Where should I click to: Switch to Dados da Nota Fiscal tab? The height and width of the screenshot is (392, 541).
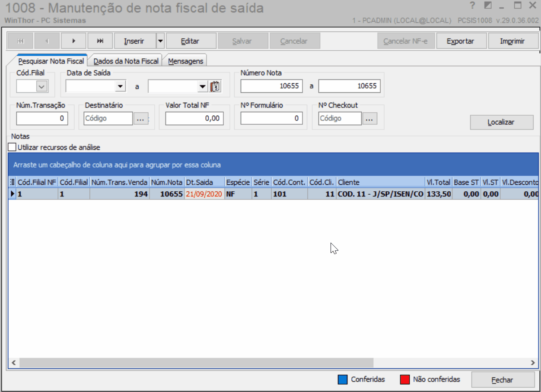(126, 61)
